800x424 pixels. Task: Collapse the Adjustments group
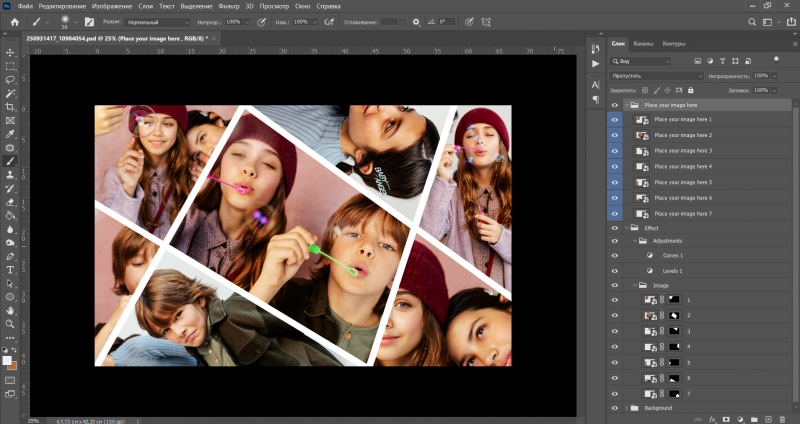[x=634, y=240]
